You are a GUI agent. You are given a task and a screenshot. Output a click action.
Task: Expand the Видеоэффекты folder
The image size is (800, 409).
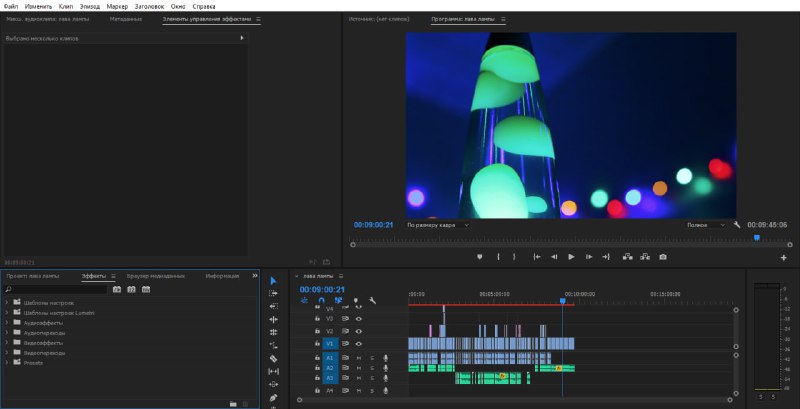coord(7,342)
